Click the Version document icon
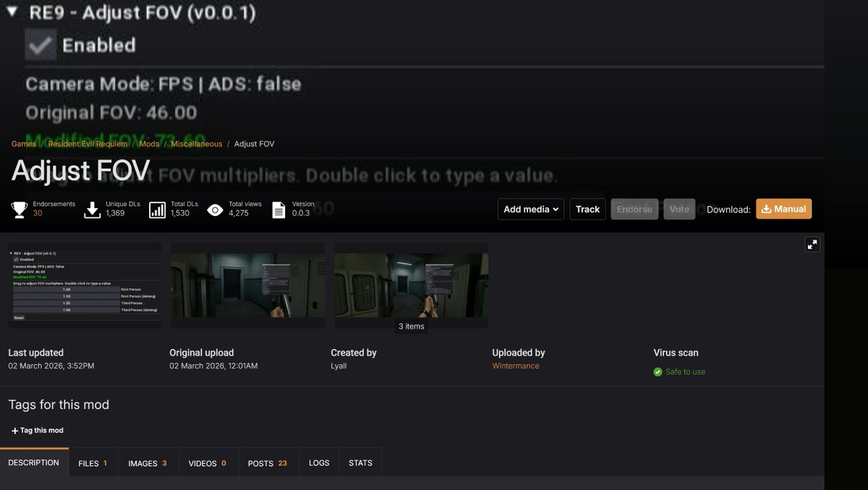Viewport: 868px width, 490px height. coord(278,210)
